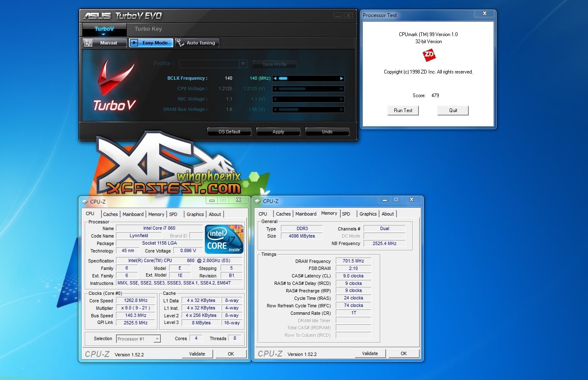Expand the Profile dropdown in TurboV
Screen dimensions: 588x380
tap(243, 64)
